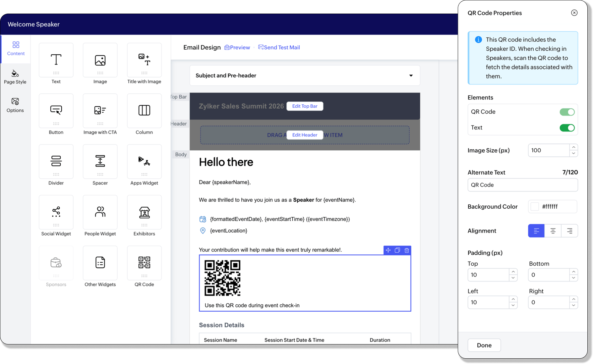Screen dimensions: 593x364
Task: Click the 'Dear {speakerName},' line
Action: (225, 182)
